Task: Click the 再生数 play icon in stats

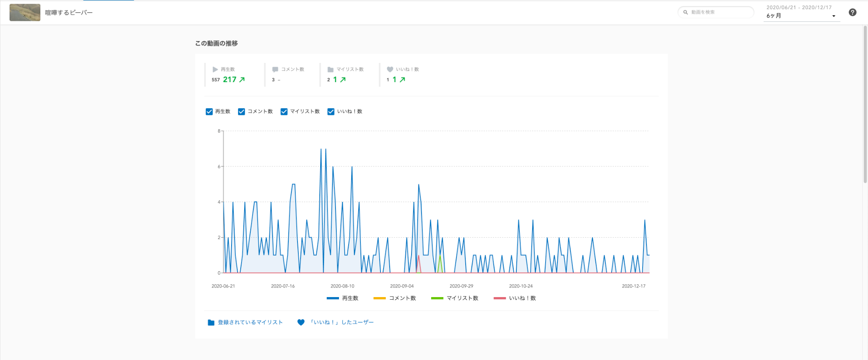Action: pyautogui.click(x=215, y=69)
